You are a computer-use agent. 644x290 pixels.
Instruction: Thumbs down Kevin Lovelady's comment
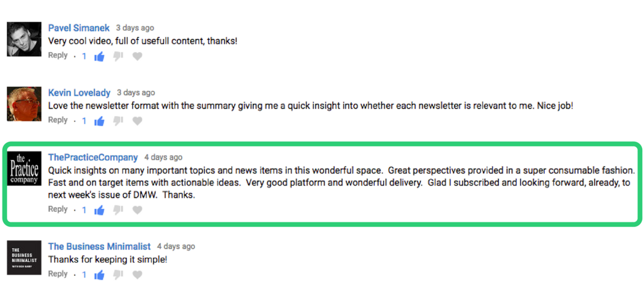tap(118, 121)
